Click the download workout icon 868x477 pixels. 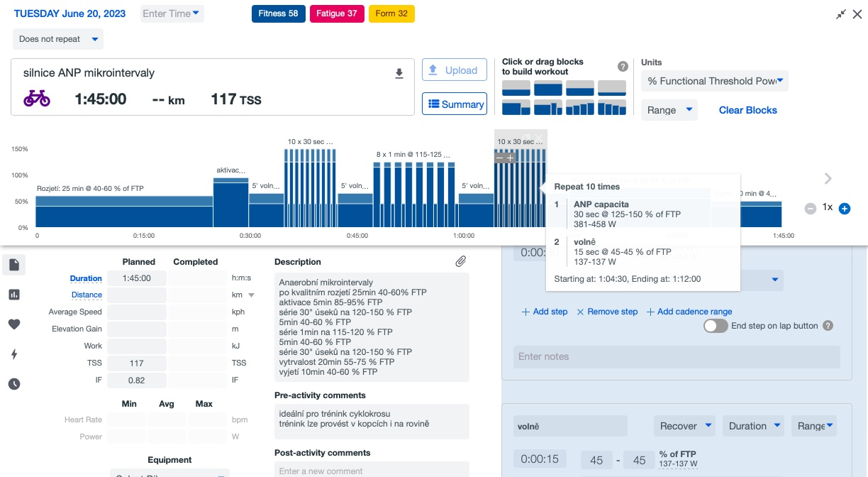coord(399,74)
